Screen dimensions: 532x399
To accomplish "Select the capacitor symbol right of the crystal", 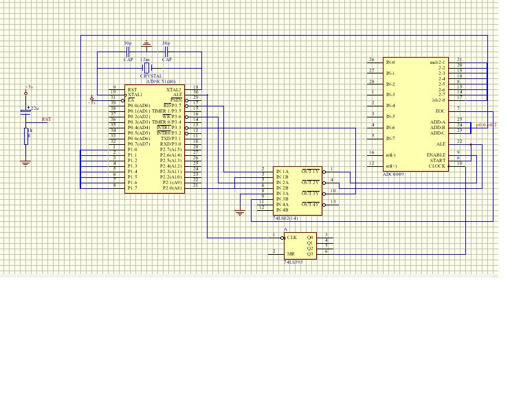I will [166, 52].
